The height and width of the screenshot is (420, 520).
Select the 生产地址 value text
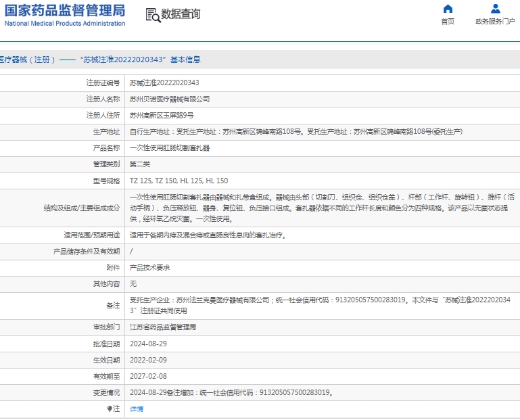[x=296, y=131]
